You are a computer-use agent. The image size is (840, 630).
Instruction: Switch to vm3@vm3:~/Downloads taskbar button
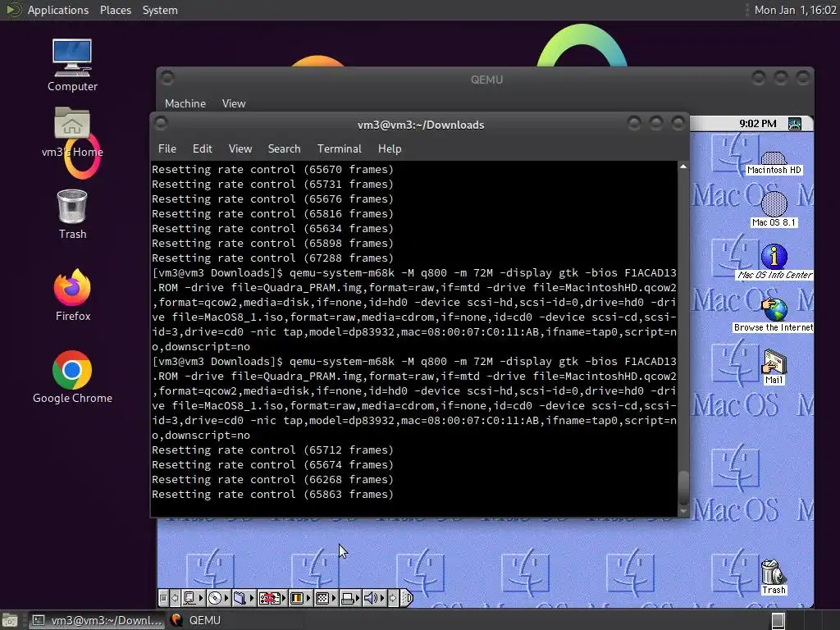point(98,620)
